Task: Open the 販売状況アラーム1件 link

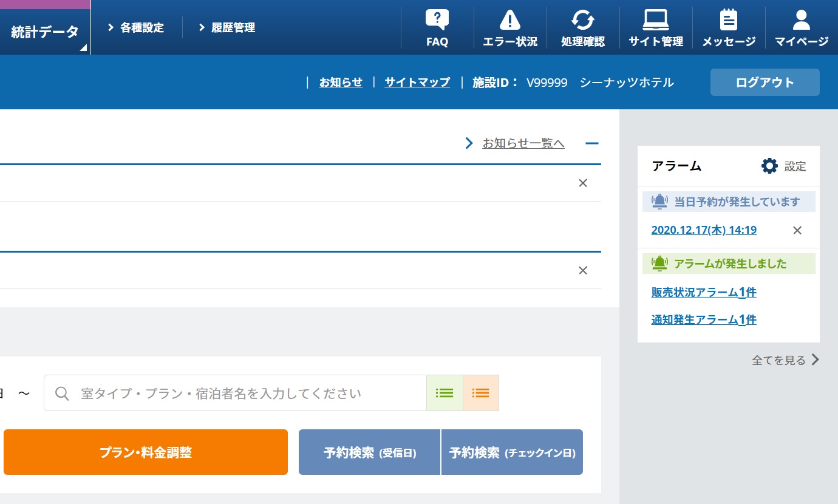Action: click(x=704, y=293)
